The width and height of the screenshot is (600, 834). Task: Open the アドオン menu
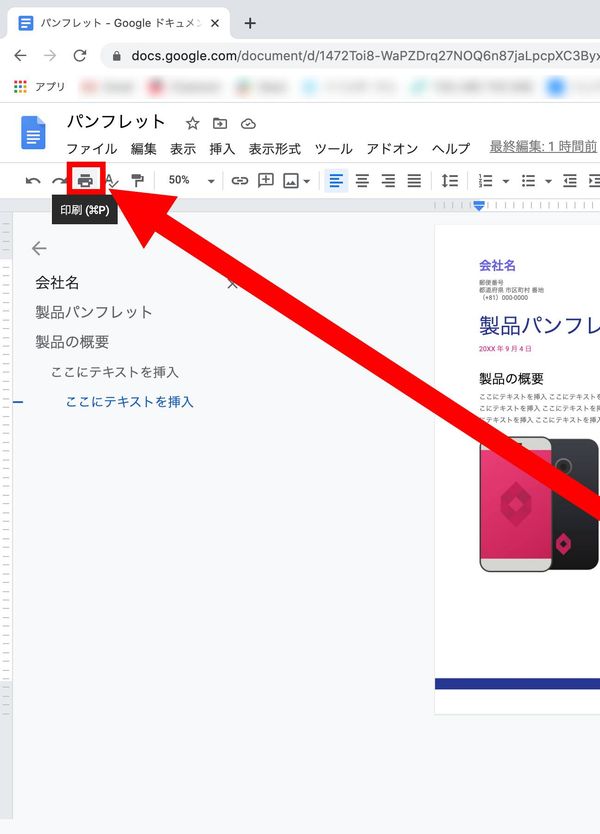(393, 148)
